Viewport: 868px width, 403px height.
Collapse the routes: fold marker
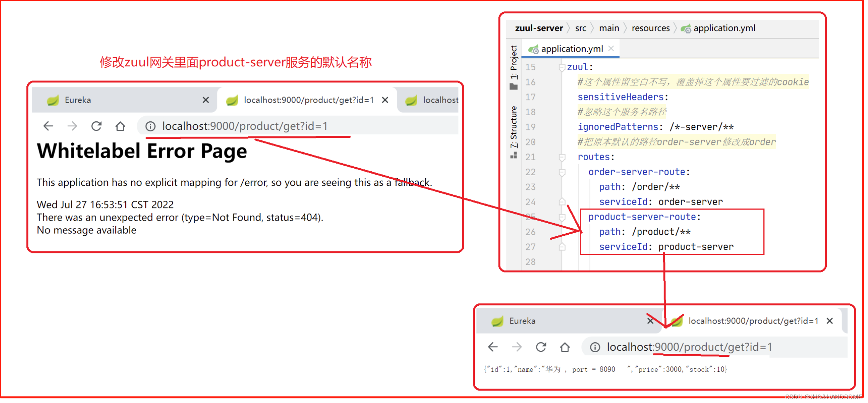562,157
